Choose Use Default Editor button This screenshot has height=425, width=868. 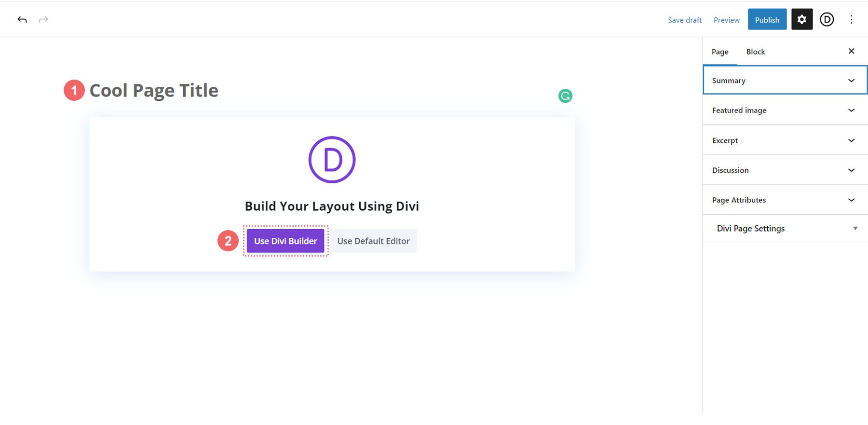click(373, 241)
